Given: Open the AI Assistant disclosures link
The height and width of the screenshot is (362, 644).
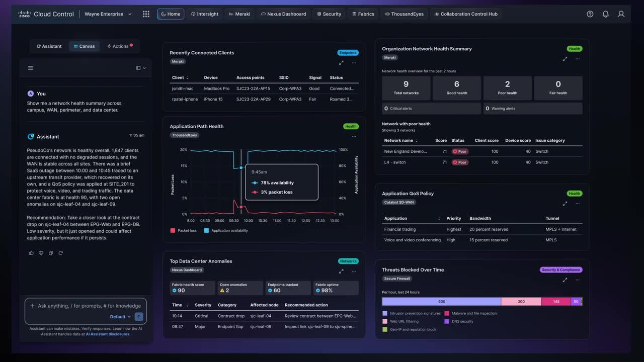Looking at the screenshot, I should click(x=108, y=334).
